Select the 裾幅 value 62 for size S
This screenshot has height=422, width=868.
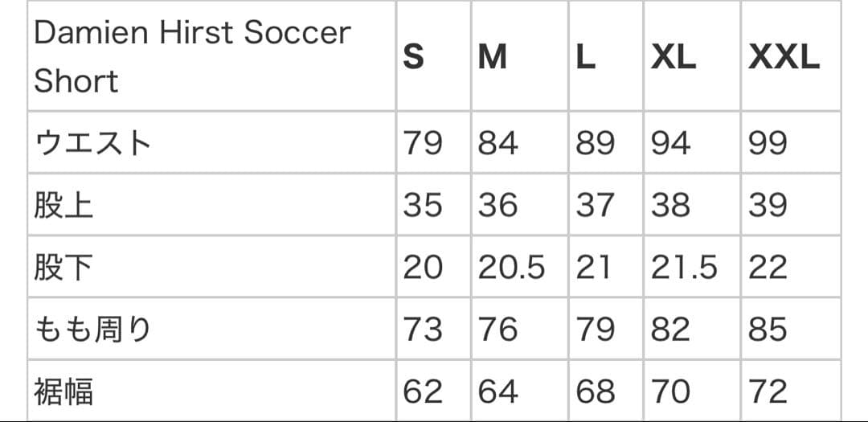pos(423,391)
